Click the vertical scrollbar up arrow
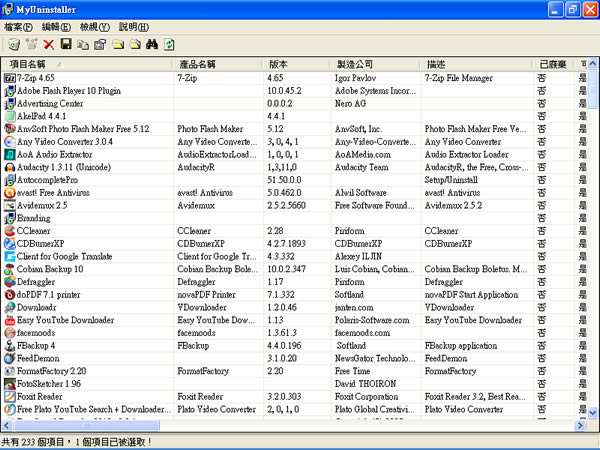 pyautogui.click(x=593, y=63)
